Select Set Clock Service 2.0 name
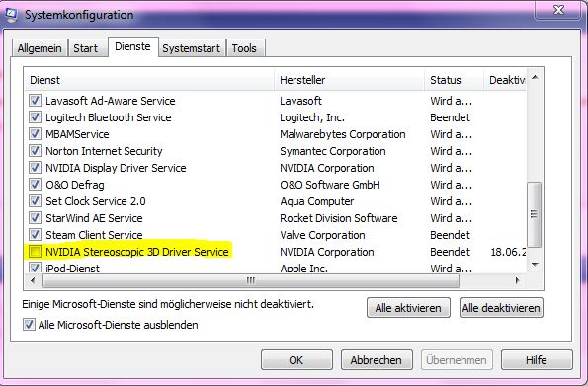 [x=96, y=201]
